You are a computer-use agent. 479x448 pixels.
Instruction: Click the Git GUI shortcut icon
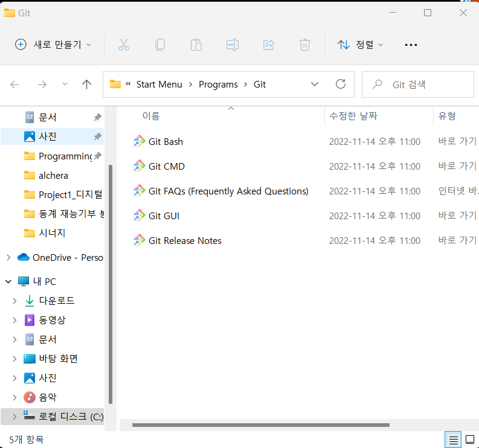140,216
